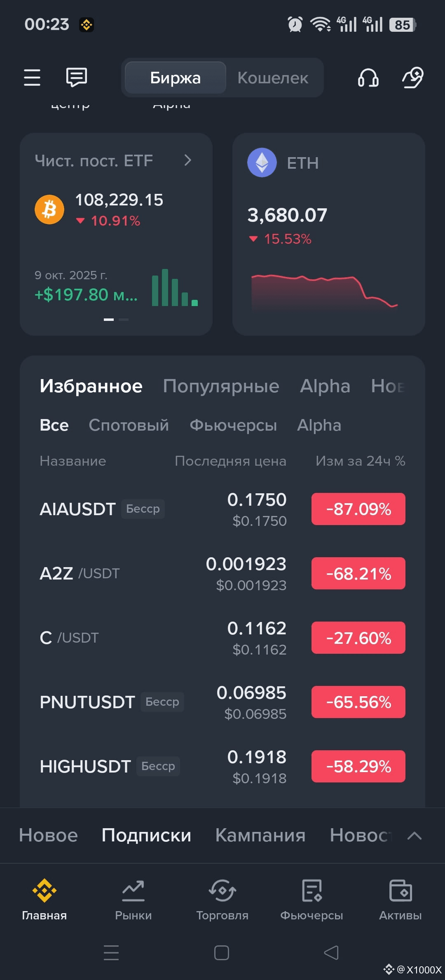
Task: Tap the -68.21% change badge for A2Z
Action: point(358,573)
